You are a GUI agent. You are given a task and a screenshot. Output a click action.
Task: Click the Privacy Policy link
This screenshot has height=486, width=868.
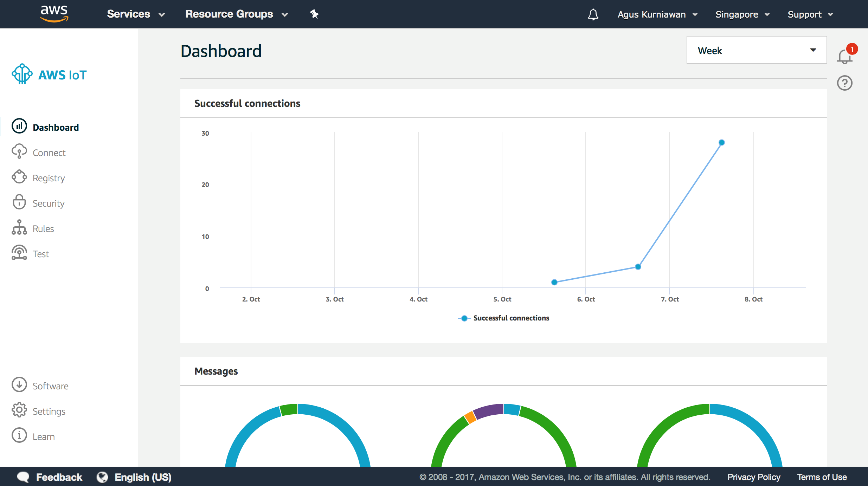753,477
